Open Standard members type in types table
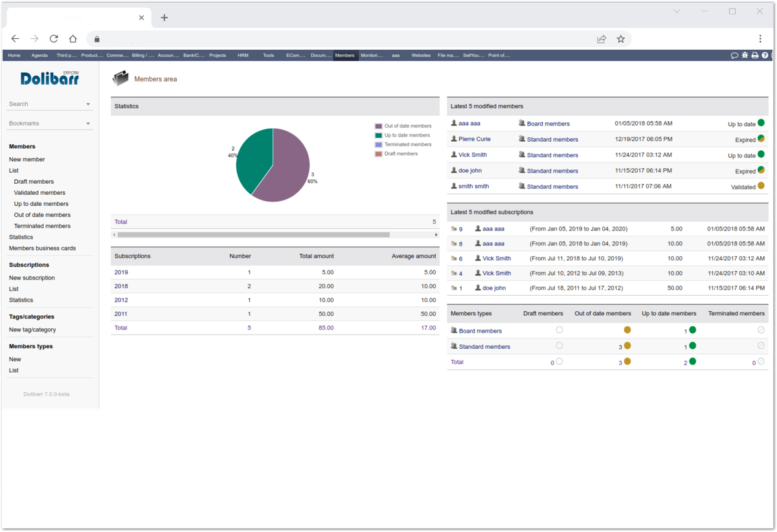This screenshot has width=777, height=532. point(484,347)
